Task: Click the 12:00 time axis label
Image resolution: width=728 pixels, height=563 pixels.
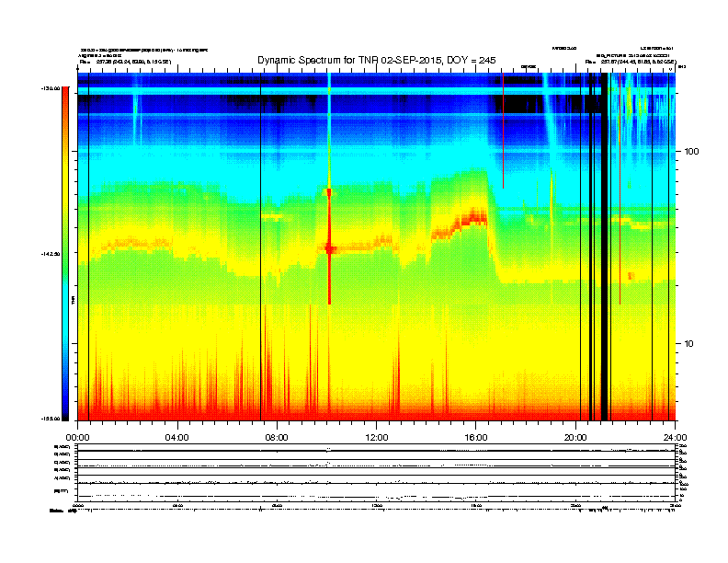Action: (377, 438)
